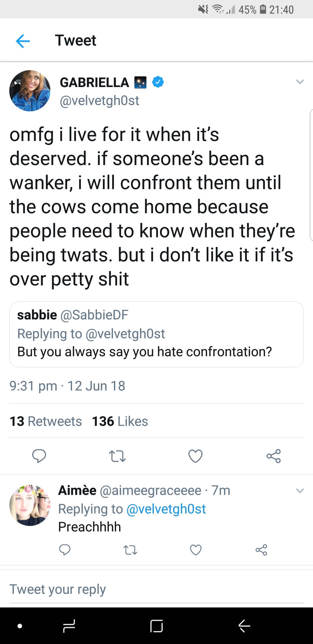Retweet Aimèe's Preachhhh reply
This screenshot has height=644, width=313.
130,550
